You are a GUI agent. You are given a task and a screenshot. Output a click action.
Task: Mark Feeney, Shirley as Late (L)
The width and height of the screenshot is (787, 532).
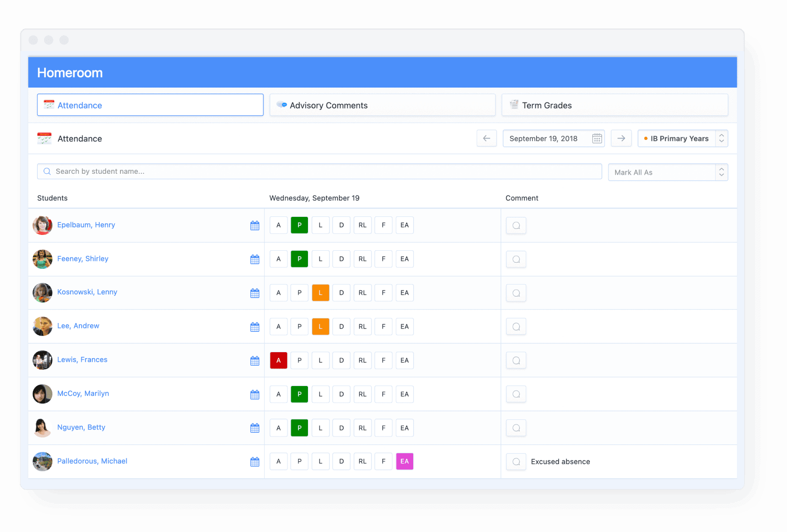click(320, 259)
